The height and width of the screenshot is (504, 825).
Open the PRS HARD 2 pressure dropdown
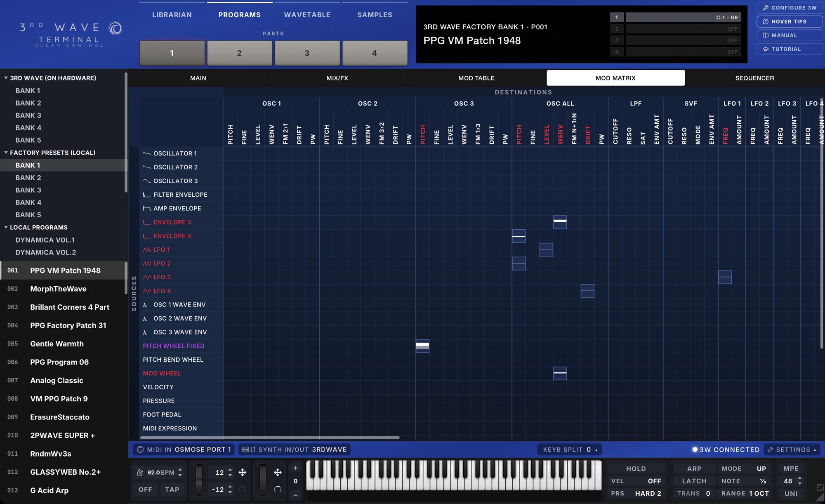(x=636, y=493)
